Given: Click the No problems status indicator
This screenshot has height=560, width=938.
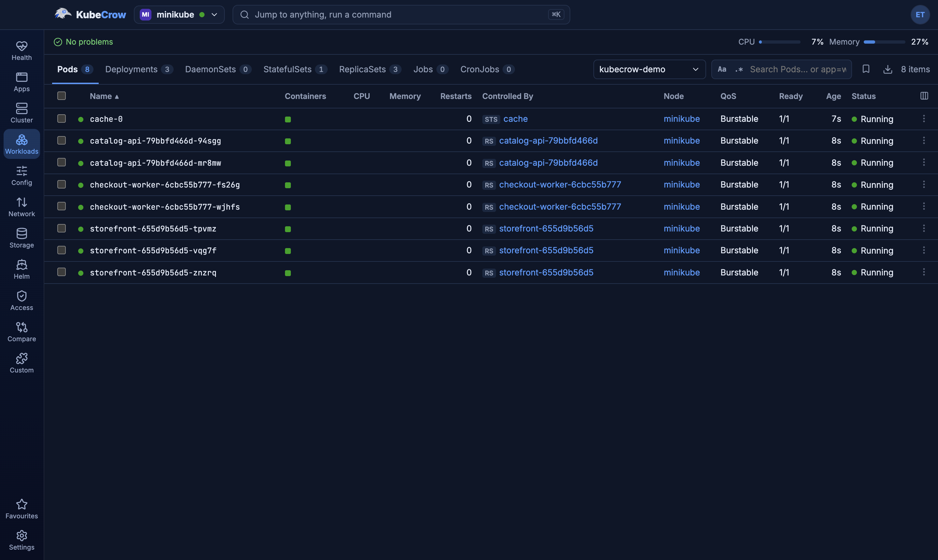Looking at the screenshot, I should [x=83, y=42].
